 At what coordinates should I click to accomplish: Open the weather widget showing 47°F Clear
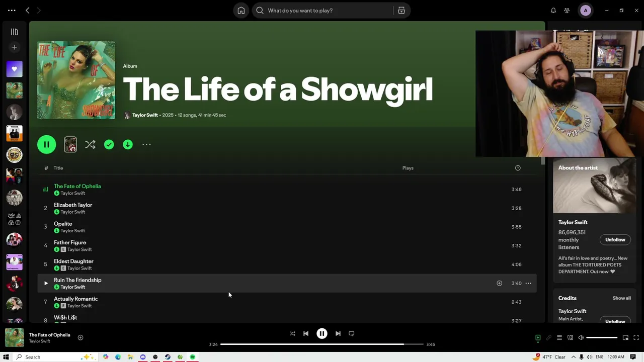pos(550,357)
